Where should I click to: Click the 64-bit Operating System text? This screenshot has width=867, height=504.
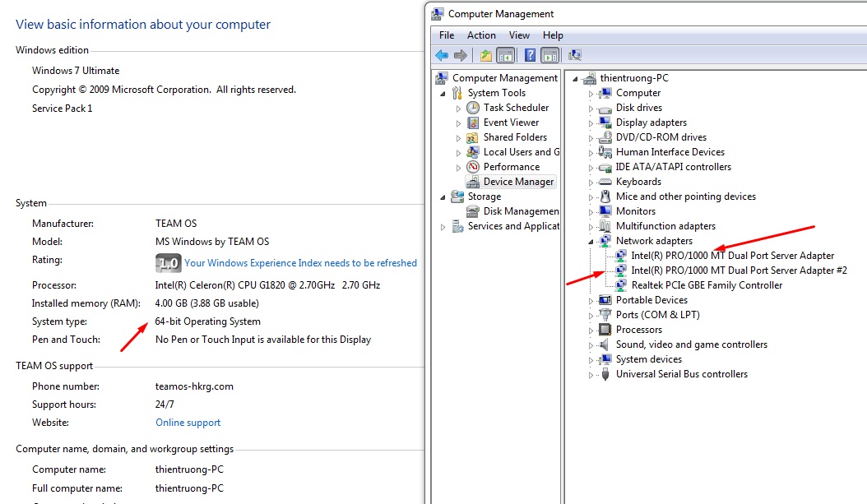click(x=207, y=321)
